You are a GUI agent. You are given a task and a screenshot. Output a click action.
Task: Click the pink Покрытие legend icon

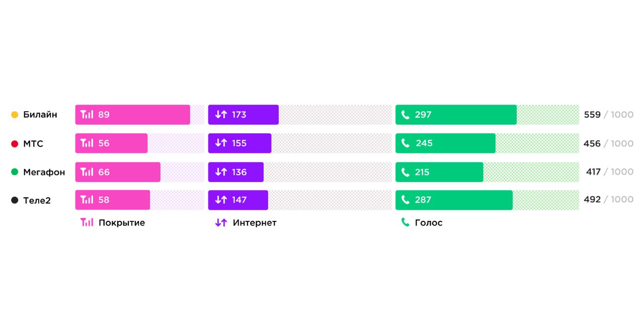coord(87,222)
